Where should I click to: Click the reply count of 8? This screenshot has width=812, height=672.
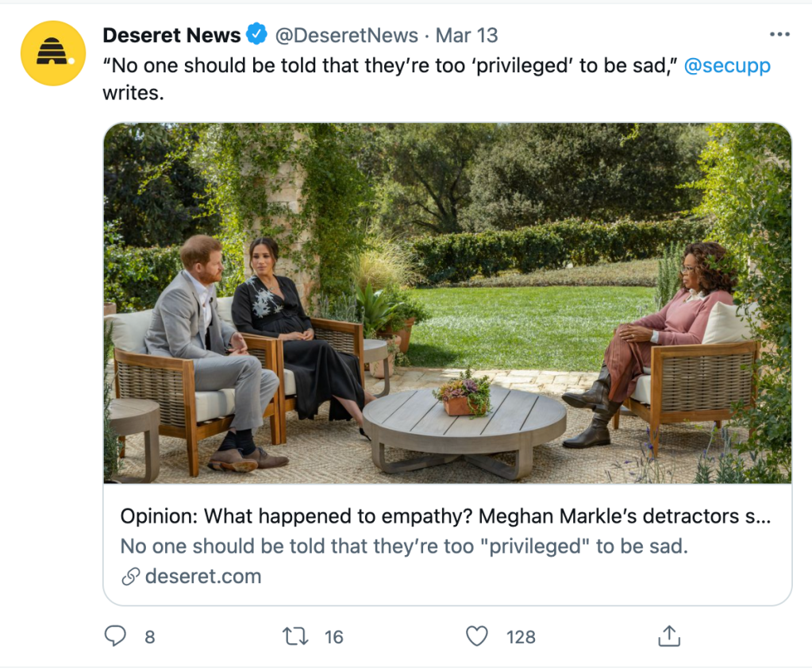(x=149, y=637)
